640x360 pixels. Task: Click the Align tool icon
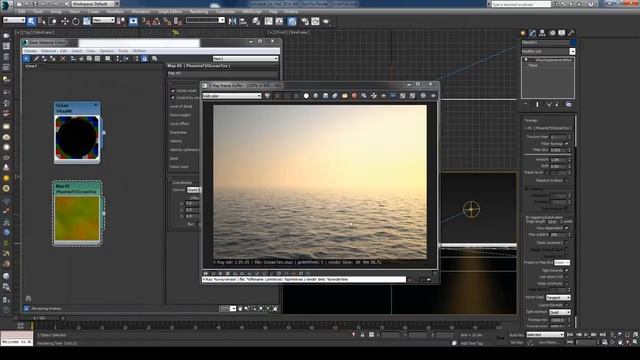(x=243, y=21)
